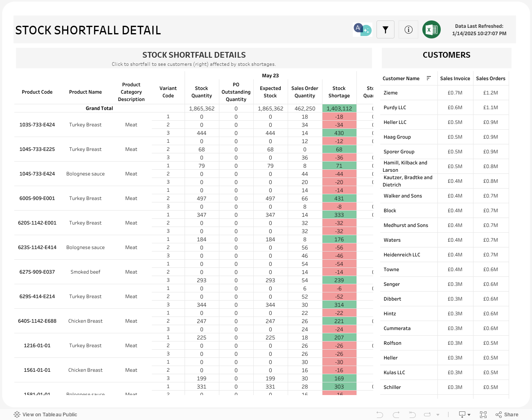Click the Sales Invoice column header
Image resolution: width=532 pixels, height=420 pixels.
pos(455,79)
